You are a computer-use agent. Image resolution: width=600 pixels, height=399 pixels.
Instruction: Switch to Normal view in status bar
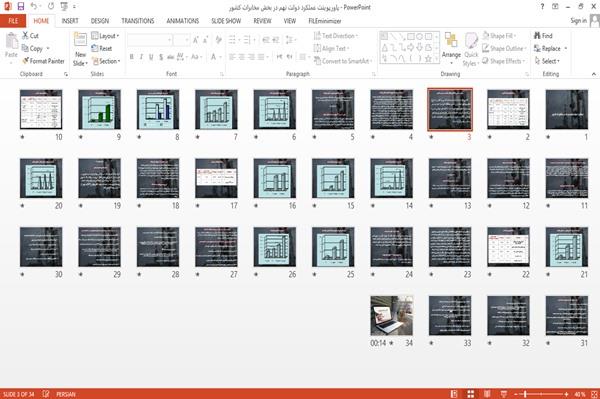454,394
